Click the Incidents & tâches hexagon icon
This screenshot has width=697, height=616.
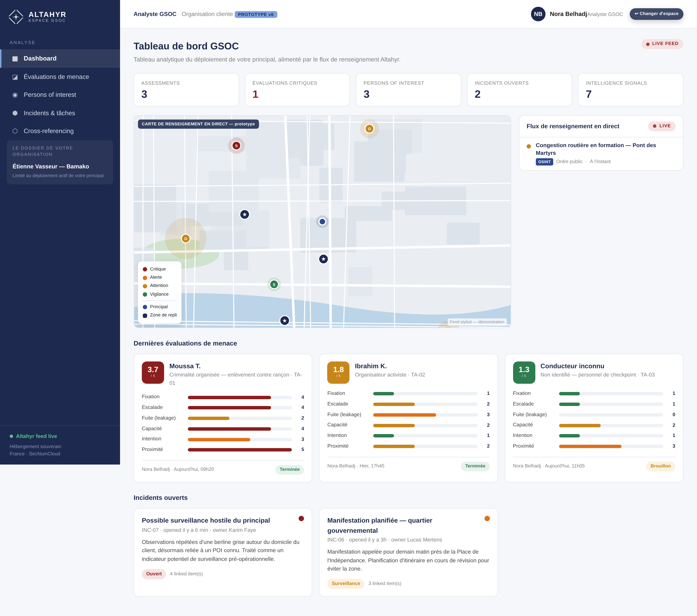15,113
